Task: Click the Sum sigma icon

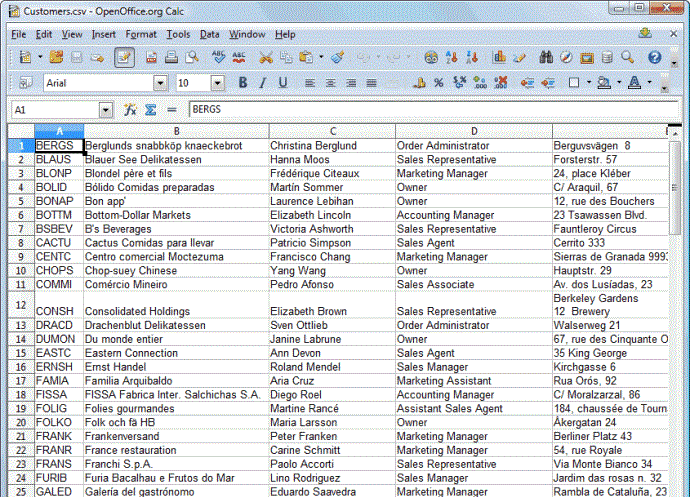Action: pos(150,109)
